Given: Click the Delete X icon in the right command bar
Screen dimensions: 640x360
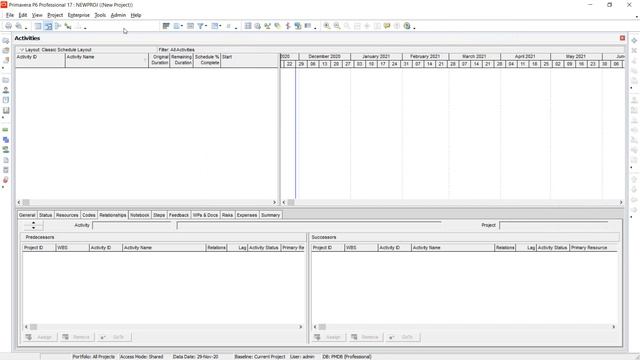Looking at the screenshot, I should pyautogui.click(x=634, y=51).
